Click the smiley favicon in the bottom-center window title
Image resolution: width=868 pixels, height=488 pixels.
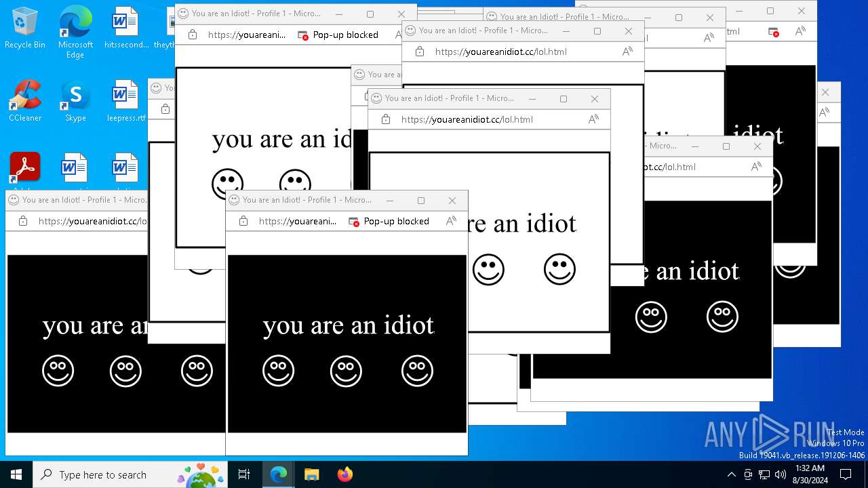tap(234, 200)
